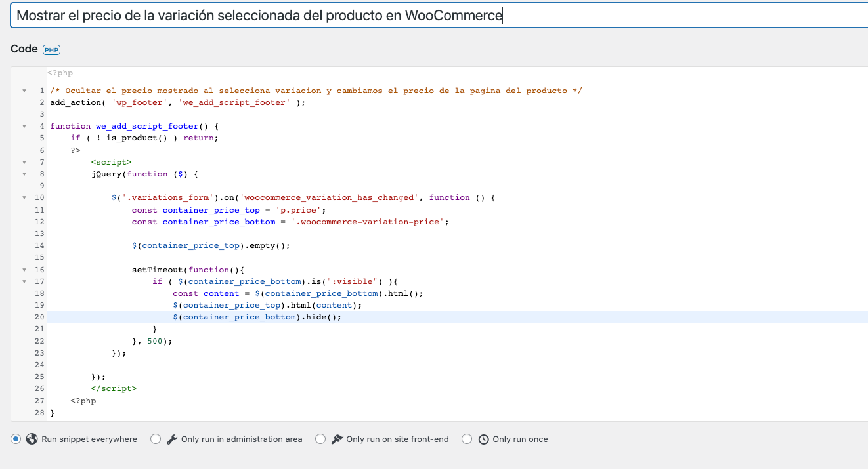Click the 'Code' section heading
868x469 pixels.
tap(24, 49)
